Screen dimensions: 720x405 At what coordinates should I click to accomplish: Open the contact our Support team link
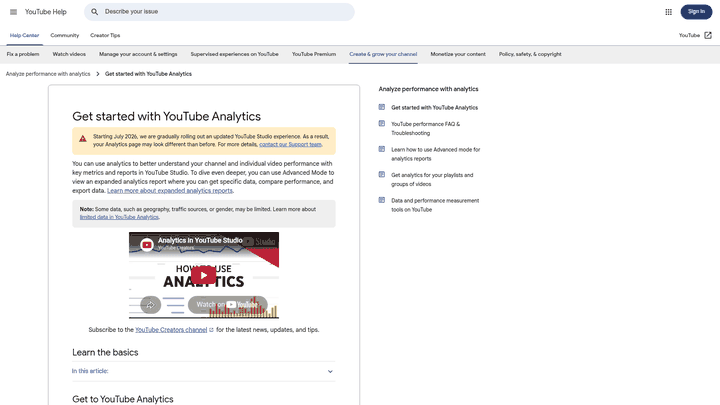click(x=290, y=144)
